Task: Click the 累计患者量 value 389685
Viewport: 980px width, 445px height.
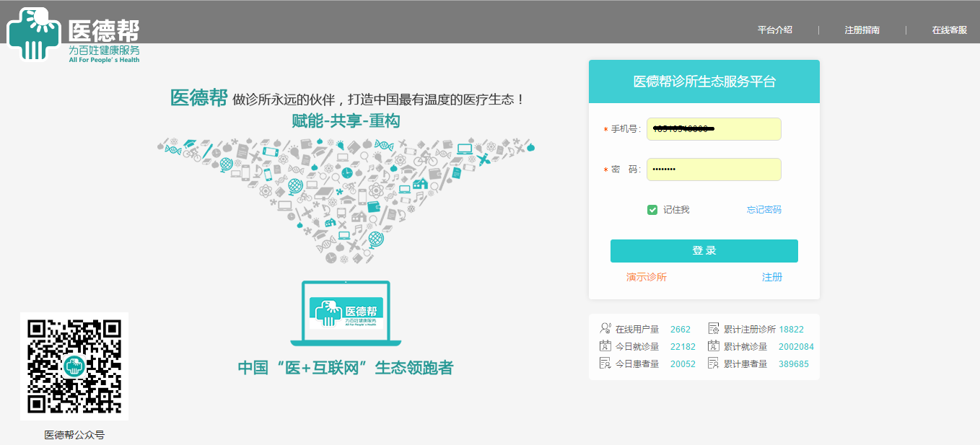Action: [794, 364]
